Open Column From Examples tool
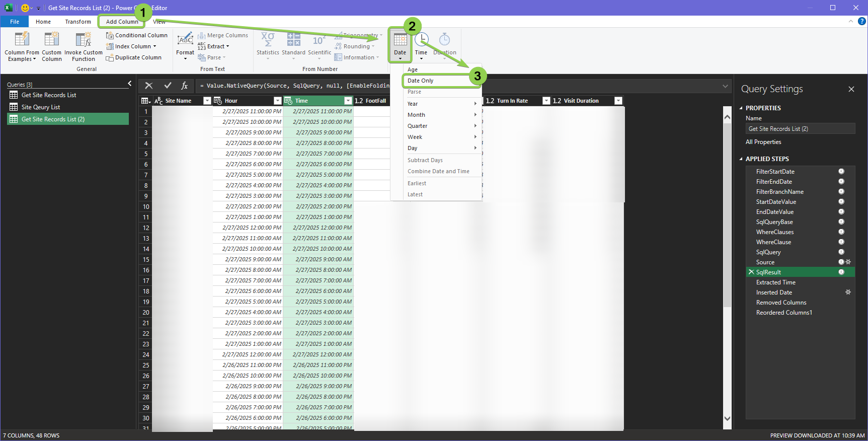Viewport: 868px width, 441px height. (22, 47)
